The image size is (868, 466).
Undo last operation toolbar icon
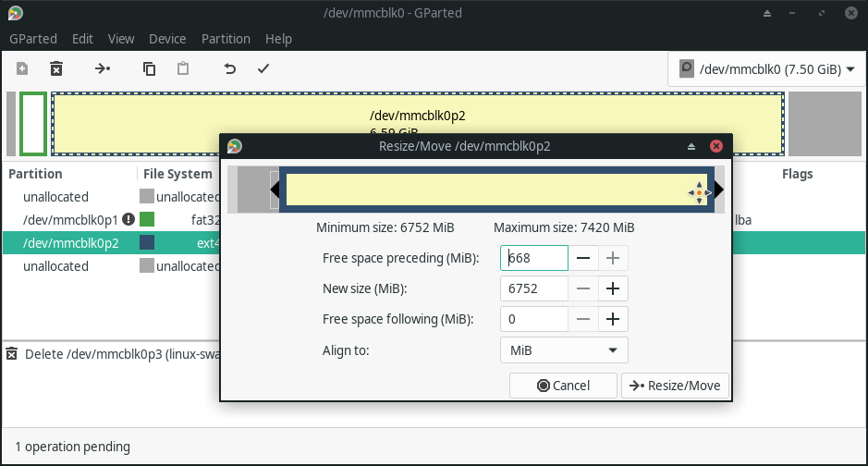pyautogui.click(x=230, y=68)
